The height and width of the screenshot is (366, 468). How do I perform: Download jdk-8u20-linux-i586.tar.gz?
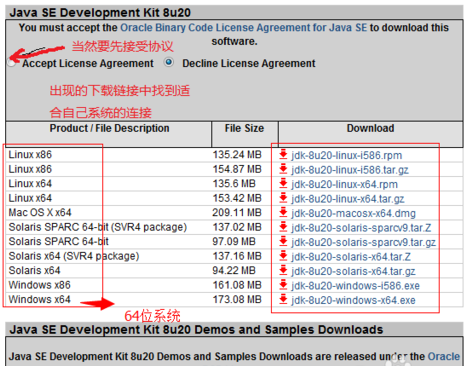coord(350,170)
